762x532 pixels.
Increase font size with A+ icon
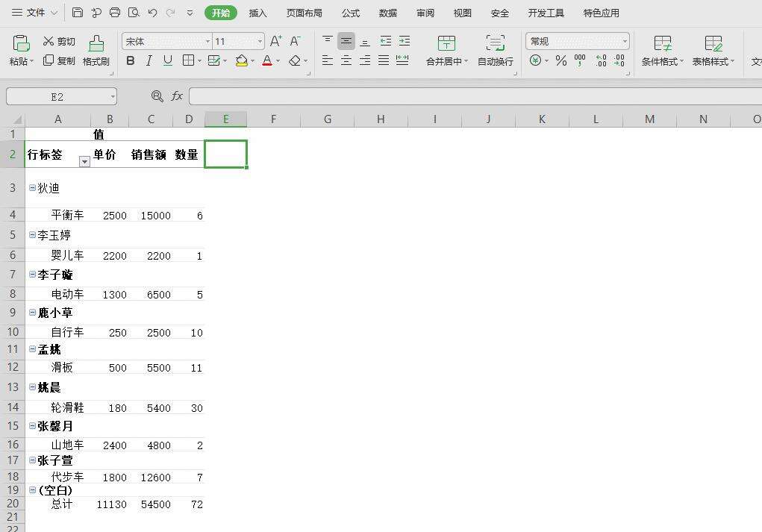tap(275, 41)
